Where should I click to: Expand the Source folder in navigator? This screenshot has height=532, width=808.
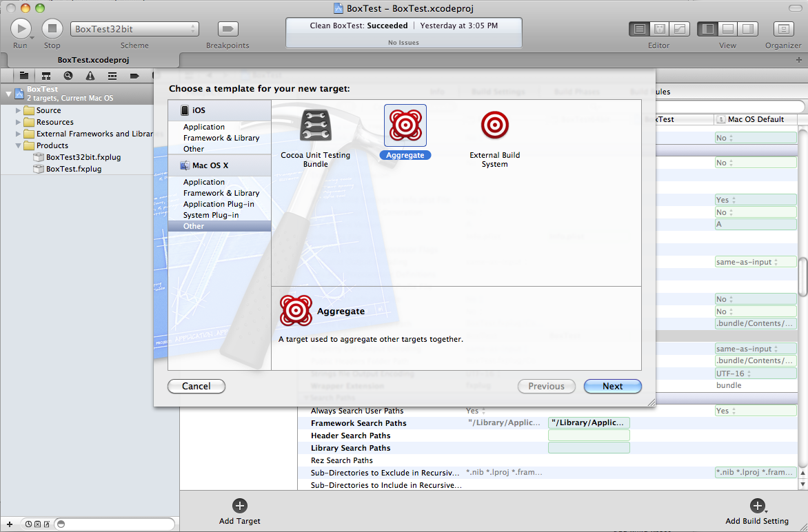pyautogui.click(x=19, y=110)
